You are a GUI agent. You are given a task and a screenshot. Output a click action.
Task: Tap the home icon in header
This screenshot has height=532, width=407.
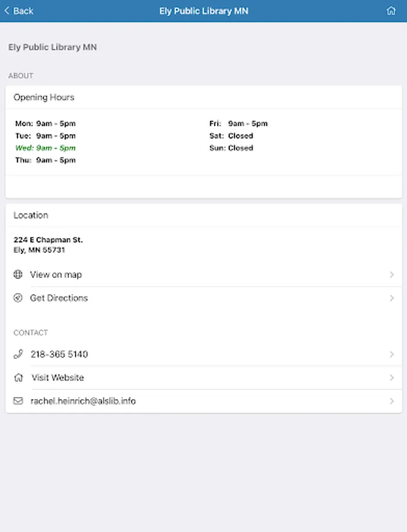point(390,11)
